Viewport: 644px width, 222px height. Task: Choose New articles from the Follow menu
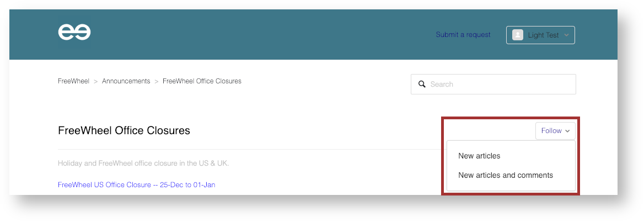(x=479, y=156)
